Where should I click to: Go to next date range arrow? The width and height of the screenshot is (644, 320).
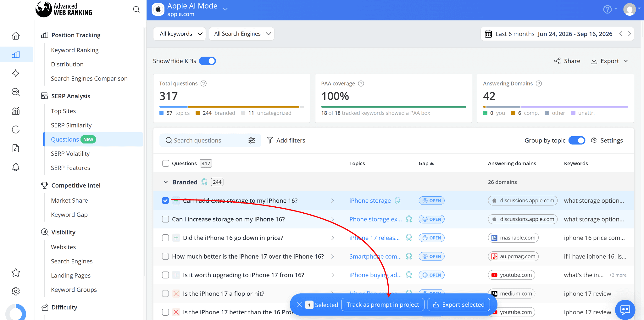(x=629, y=34)
